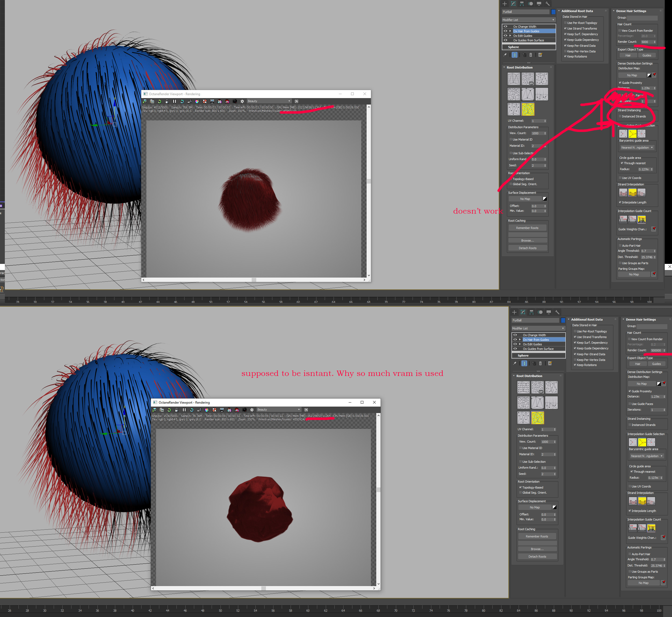
Task: Click trash icon to remove modifier, upper panel
Action: [530, 55]
